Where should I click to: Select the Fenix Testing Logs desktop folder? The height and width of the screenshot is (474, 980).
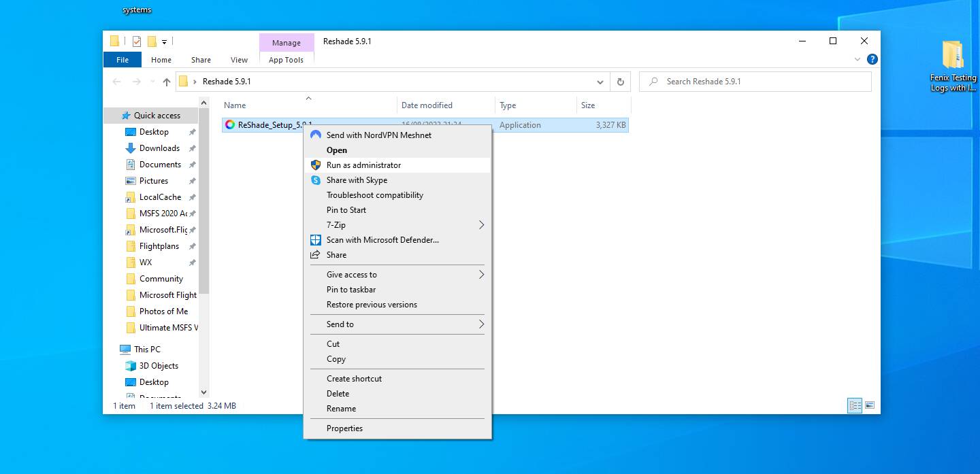click(953, 66)
